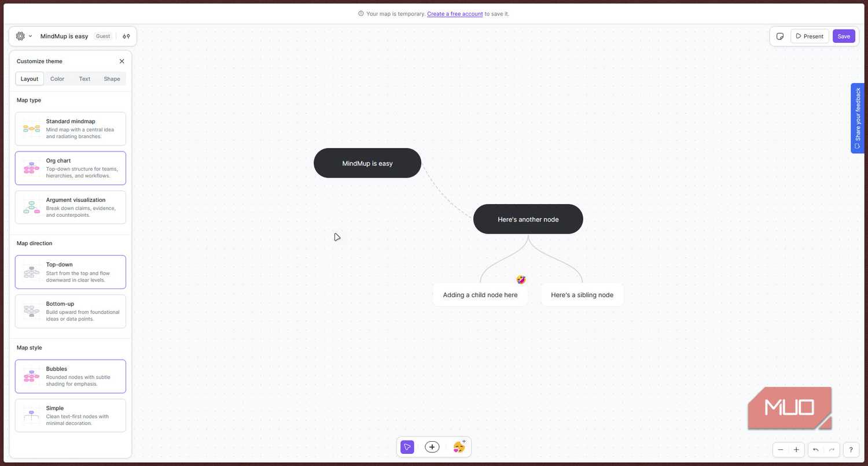Select the Adding a child node here node

point(480,295)
